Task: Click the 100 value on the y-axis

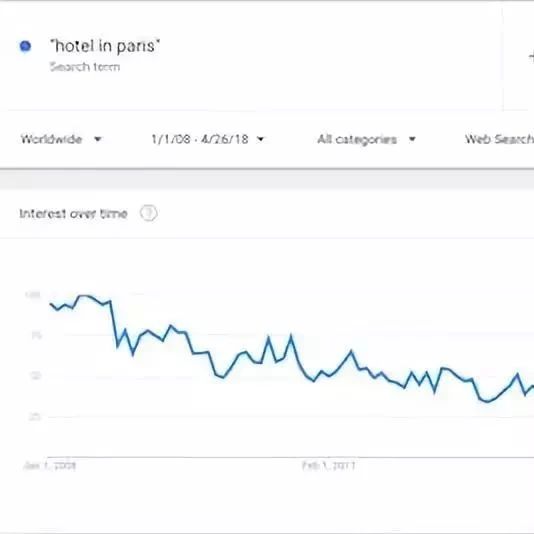Action: coord(33,295)
